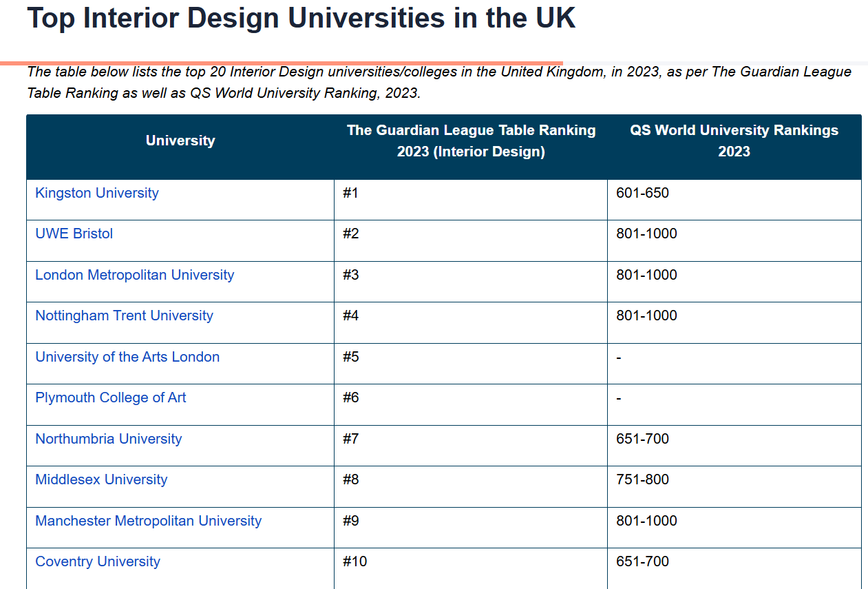The width and height of the screenshot is (868, 589).
Task: Click the University column header
Action: (180, 141)
